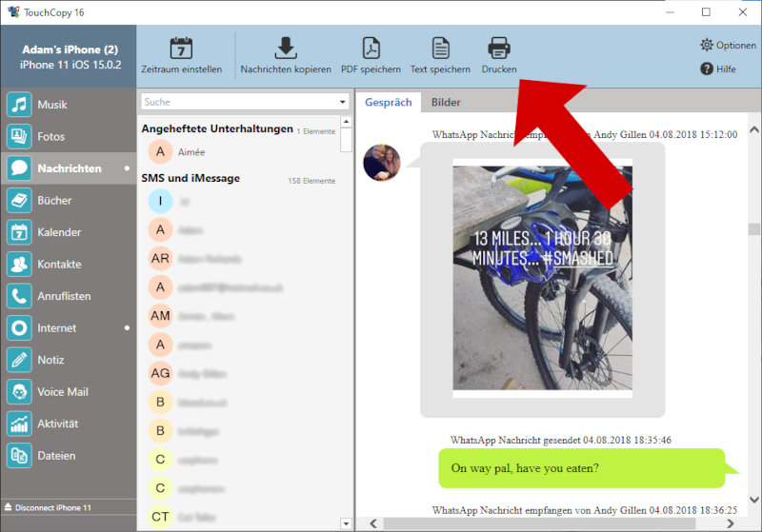
Task: Open the Kalender section
Action: click(x=68, y=232)
